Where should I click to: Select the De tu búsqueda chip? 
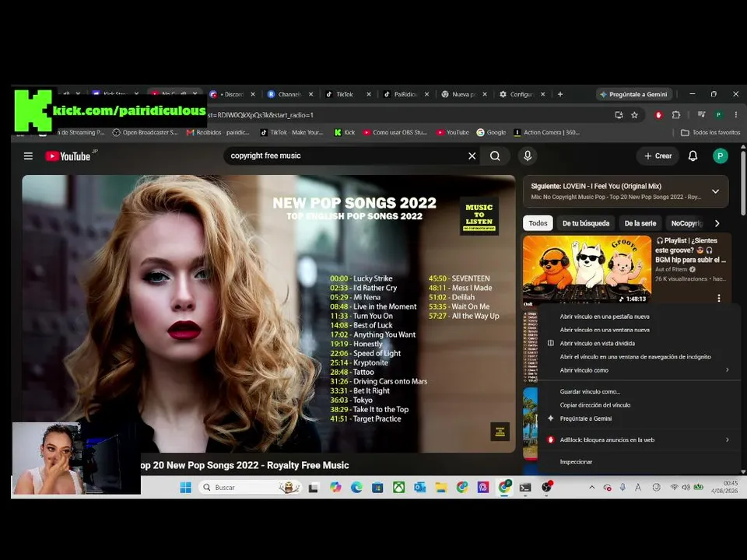point(585,223)
